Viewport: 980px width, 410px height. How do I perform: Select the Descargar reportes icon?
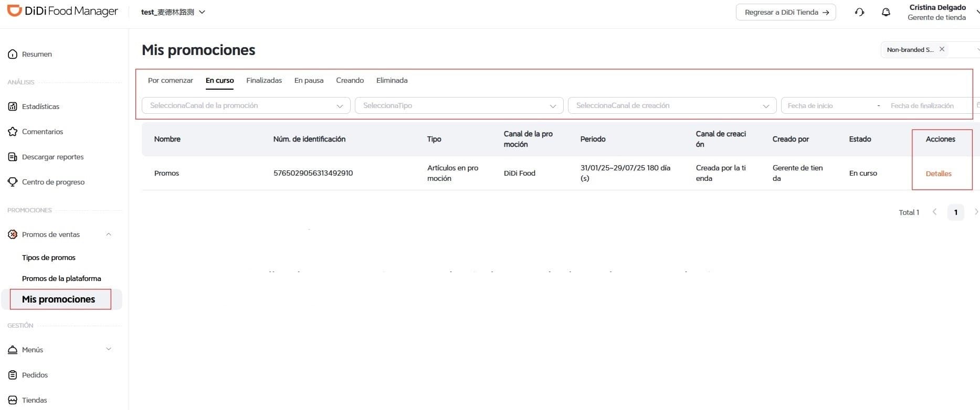[13, 157]
